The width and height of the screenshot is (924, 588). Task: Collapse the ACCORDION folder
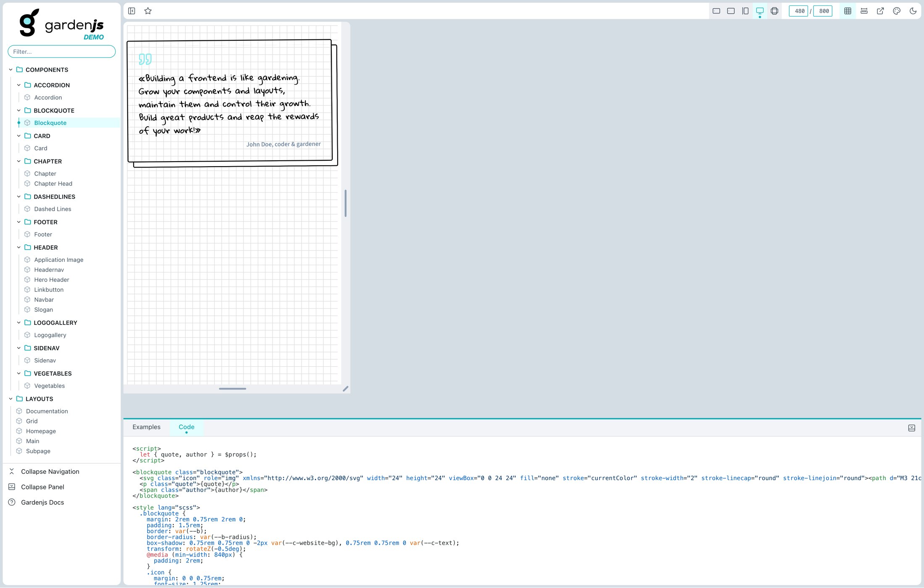[x=19, y=85]
